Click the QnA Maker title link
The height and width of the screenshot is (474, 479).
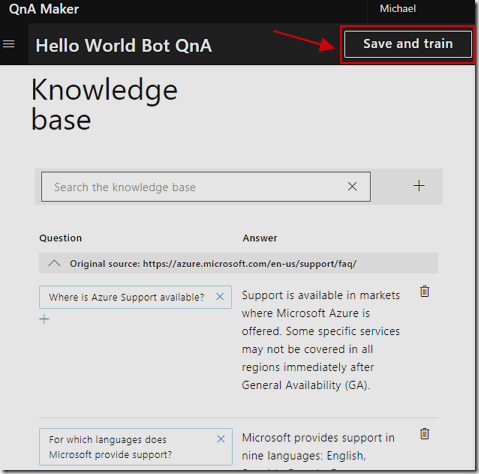(44, 9)
